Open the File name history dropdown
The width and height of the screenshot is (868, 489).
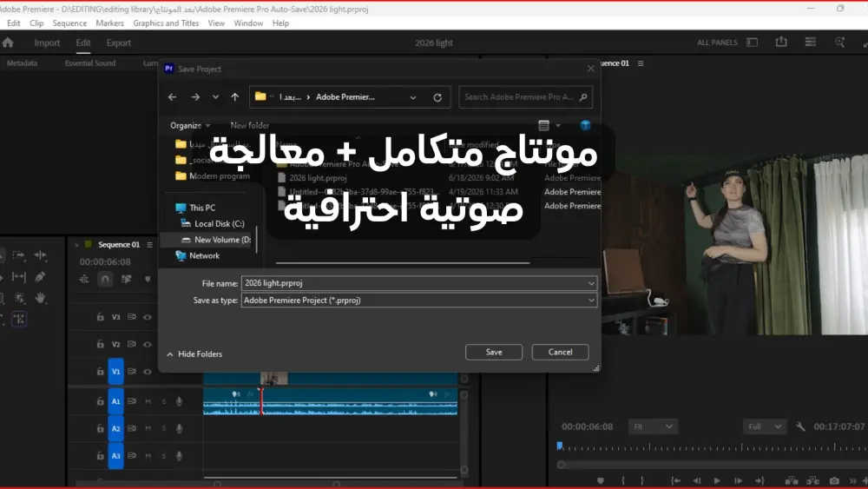(x=591, y=283)
